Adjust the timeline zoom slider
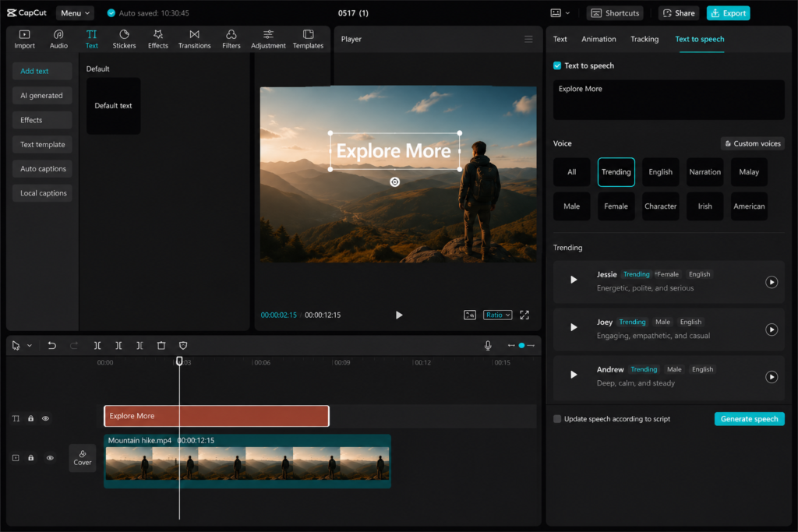 coord(521,345)
